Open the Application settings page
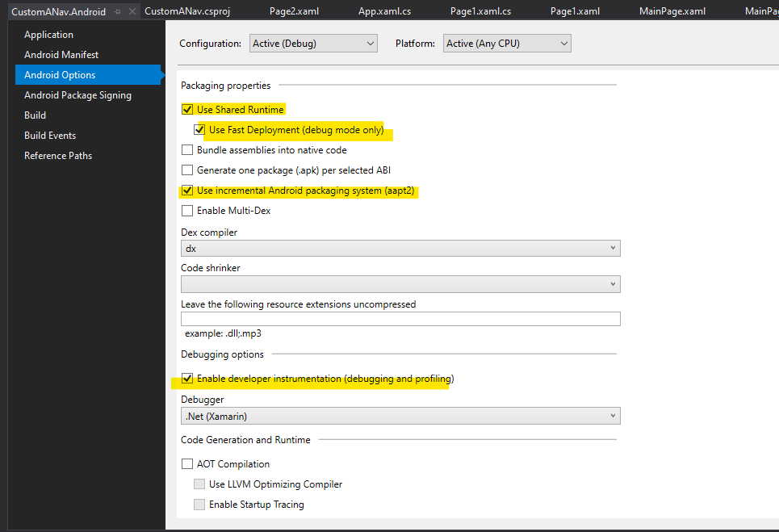This screenshot has width=779, height=532. pos(48,35)
